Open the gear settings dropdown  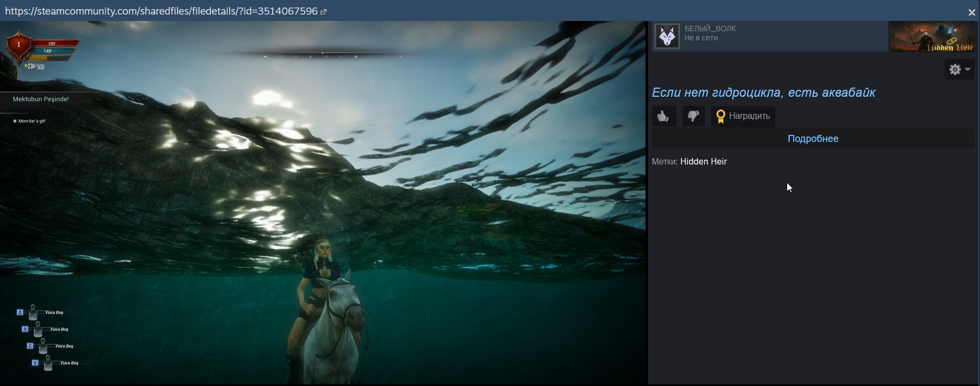pyautogui.click(x=959, y=69)
